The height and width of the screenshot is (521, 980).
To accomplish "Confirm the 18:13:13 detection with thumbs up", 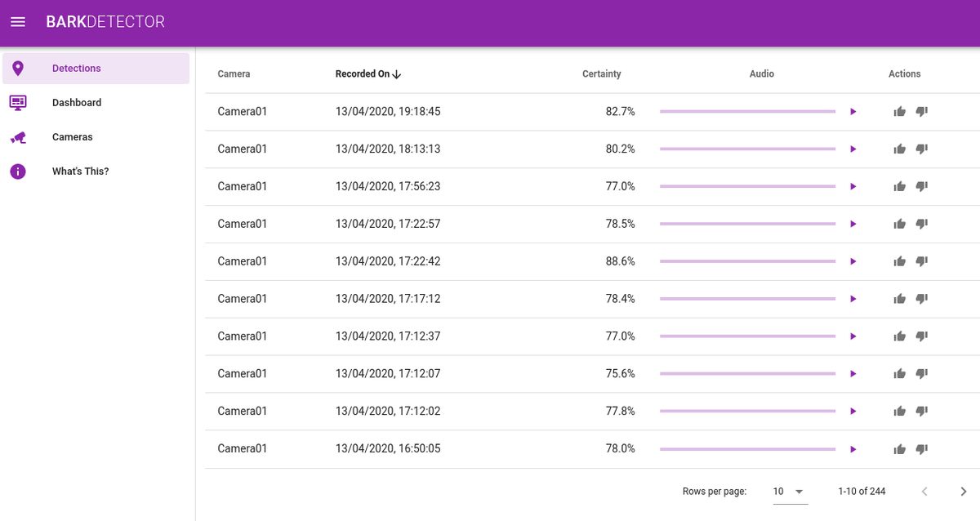I will (899, 149).
